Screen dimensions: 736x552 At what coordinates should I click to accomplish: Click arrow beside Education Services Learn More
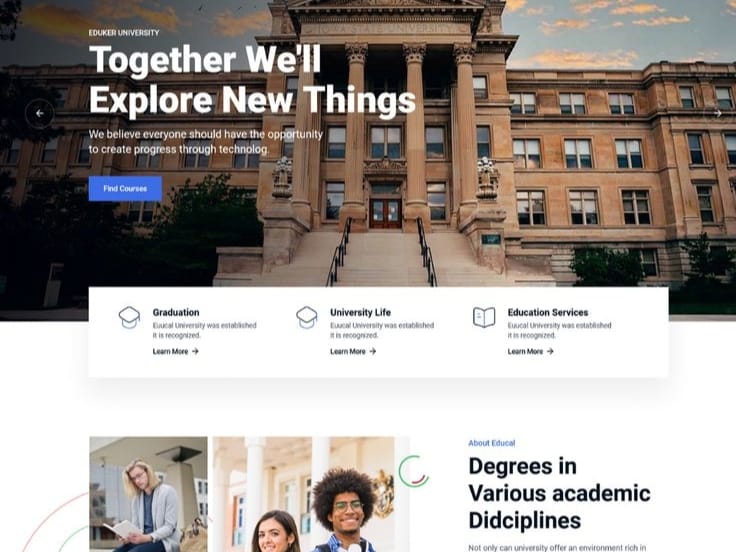pos(550,351)
